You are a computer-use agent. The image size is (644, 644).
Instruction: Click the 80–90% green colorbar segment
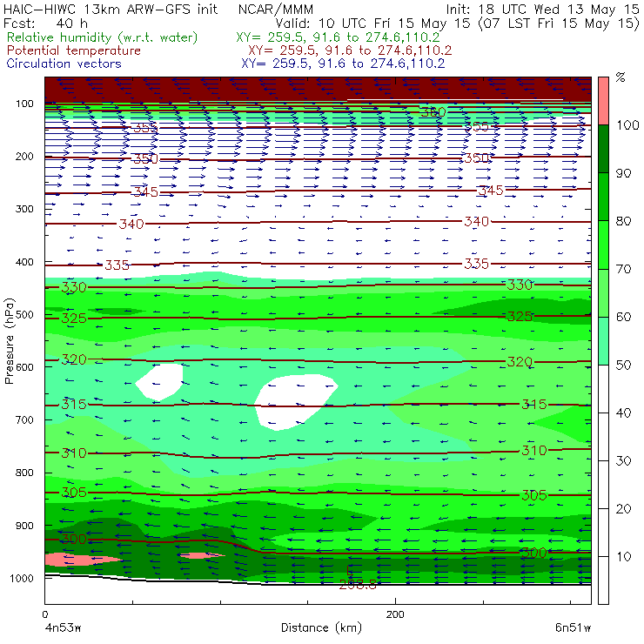pos(603,197)
